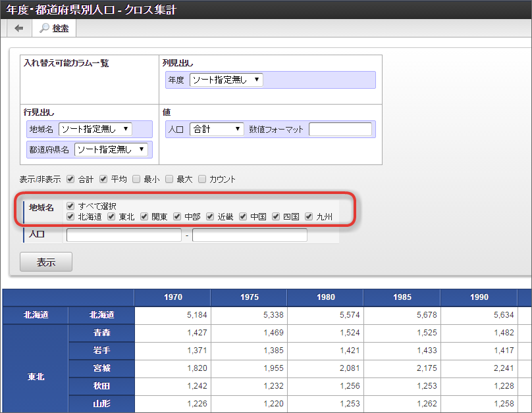Screen dimensions: 532x413
Task: Click the 年度 column heading label
Action: [x=176, y=80]
